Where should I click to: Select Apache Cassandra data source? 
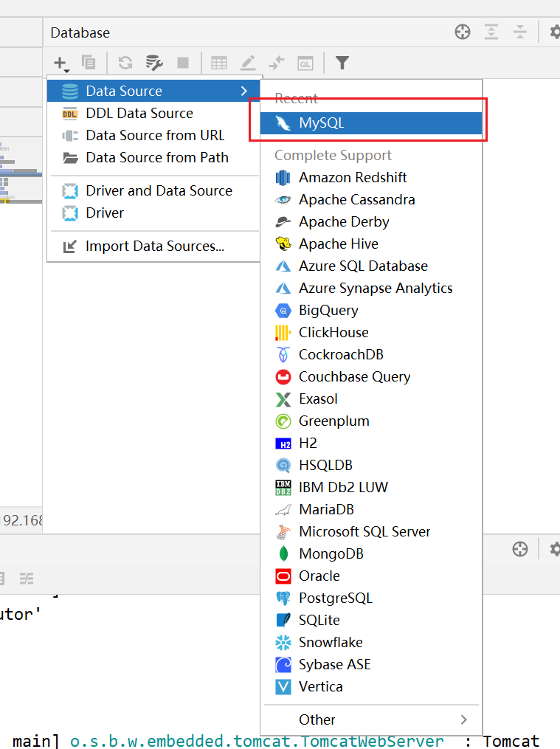[x=371, y=200]
